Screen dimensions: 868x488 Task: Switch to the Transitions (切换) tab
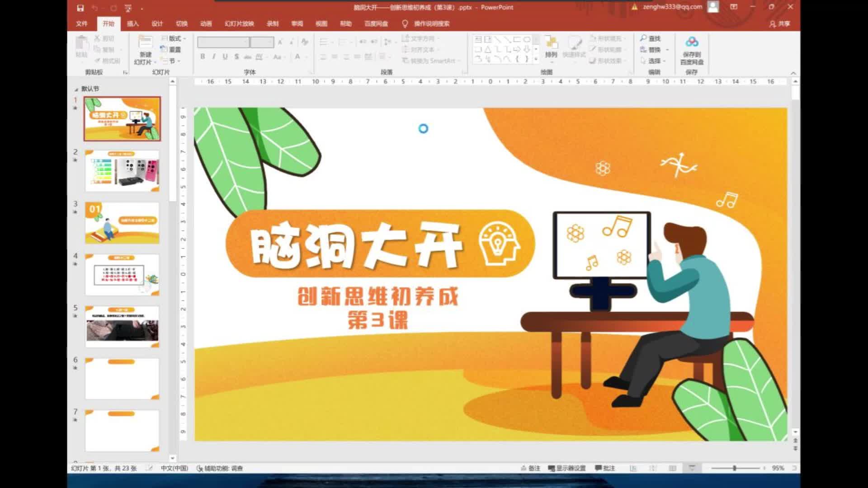[181, 23]
